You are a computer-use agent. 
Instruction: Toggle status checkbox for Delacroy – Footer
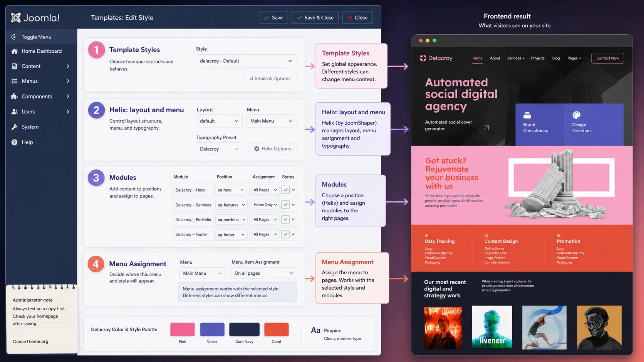pos(285,234)
